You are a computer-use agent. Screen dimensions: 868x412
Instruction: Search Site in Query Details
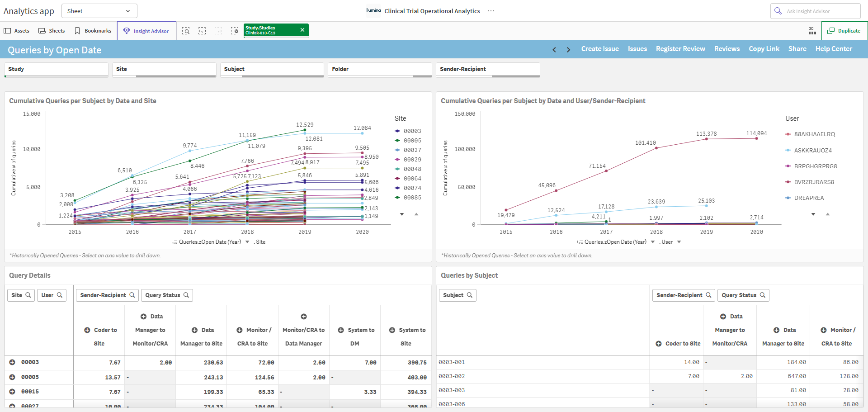21,295
